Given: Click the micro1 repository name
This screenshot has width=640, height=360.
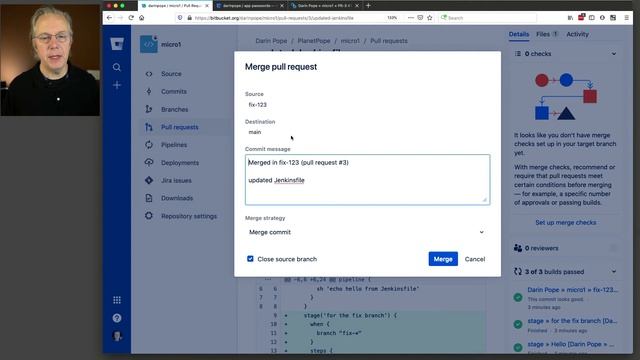Looking at the screenshot, I should tap(171, 44).
